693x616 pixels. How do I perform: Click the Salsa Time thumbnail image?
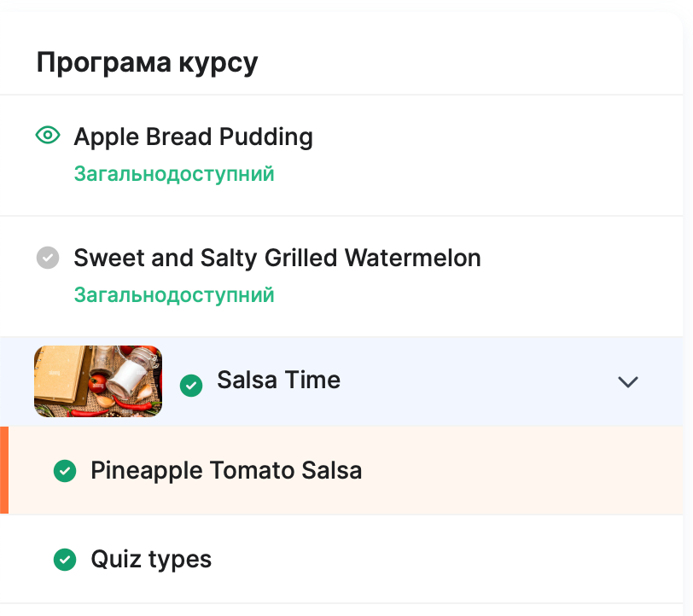pos(97,381)
